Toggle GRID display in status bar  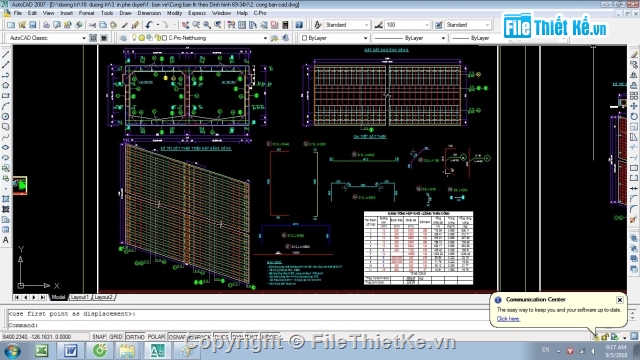(x=116, y=337)
